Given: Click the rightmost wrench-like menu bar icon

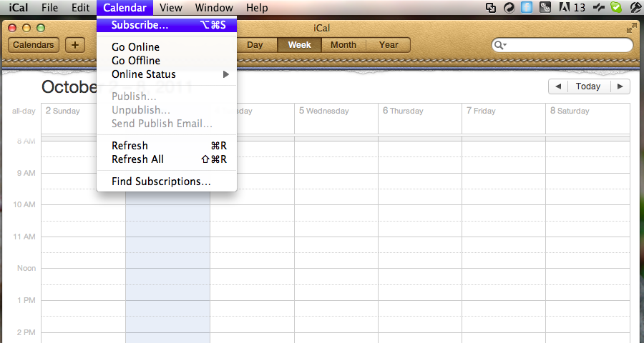Looking at the screenshot, I should click(636, 7).
